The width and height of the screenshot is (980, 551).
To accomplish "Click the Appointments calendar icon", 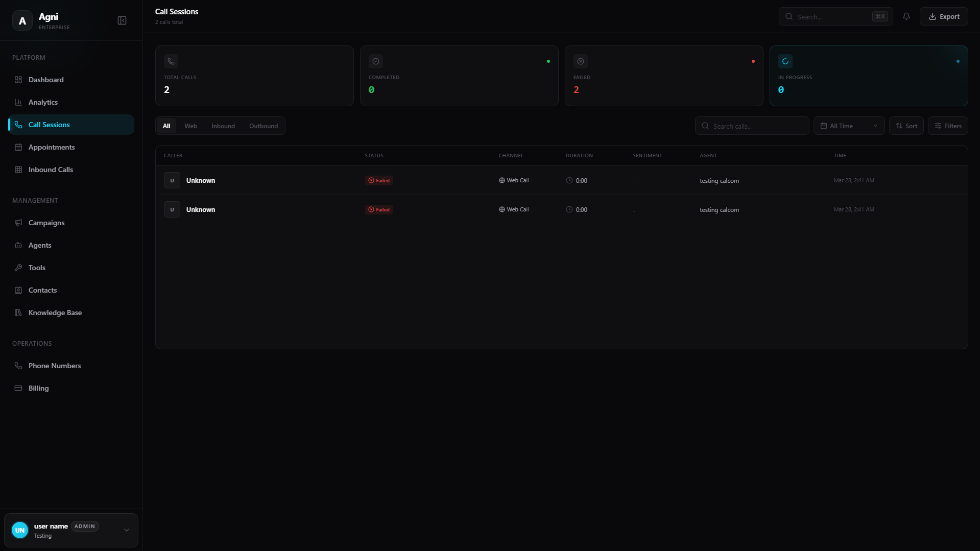I will point(18,147).
